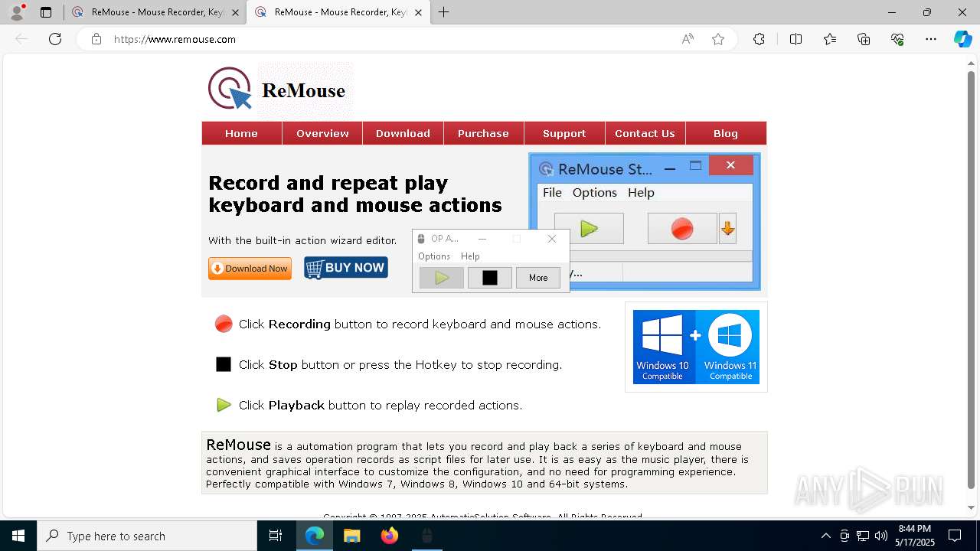Click the taskbar search box
Screen dimensions: 980x551
[147, 536]
